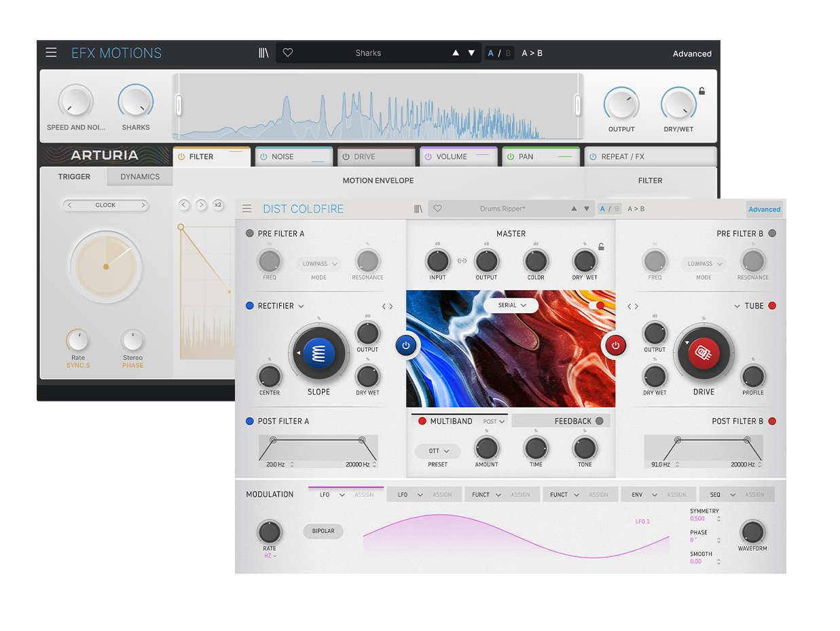The height and width of the screenshot is (631, 840).
Task: Select next preset in Dist Coldfire
Action: click(587, 209)
